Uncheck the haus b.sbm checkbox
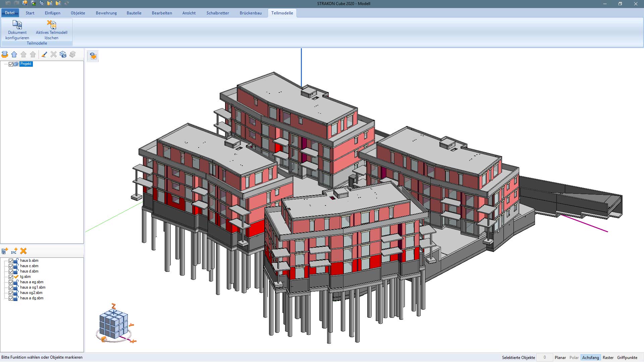This screenshot has height=362, width=644. [x=11, y=261]
